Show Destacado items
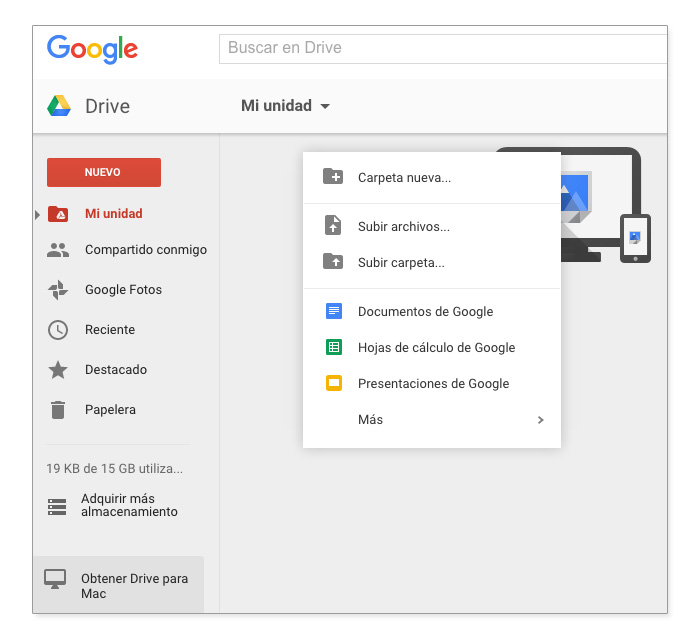The image size is (700, 640). [x=116, y=370]
